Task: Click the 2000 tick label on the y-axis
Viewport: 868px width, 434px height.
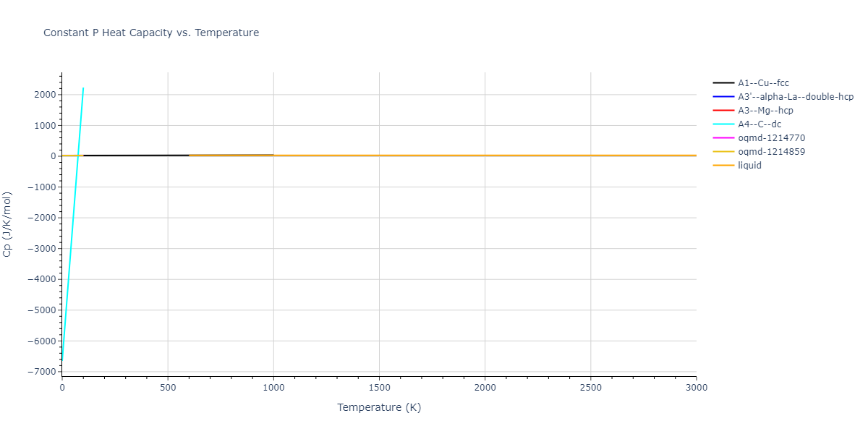Action: pos(45,95)
